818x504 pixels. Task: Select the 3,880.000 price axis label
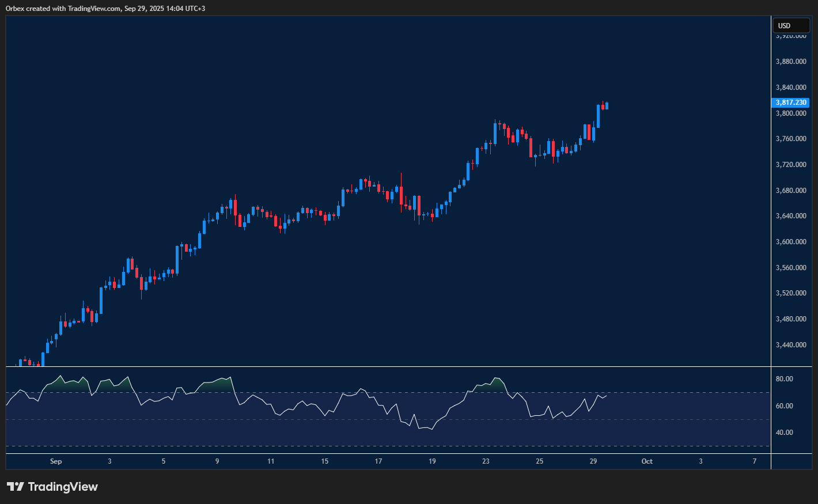tap(790, 62)
